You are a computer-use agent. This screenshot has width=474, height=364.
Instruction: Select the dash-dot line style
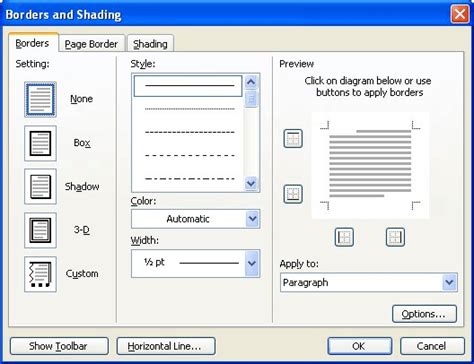pyautogui.click(x=190, y=179)
